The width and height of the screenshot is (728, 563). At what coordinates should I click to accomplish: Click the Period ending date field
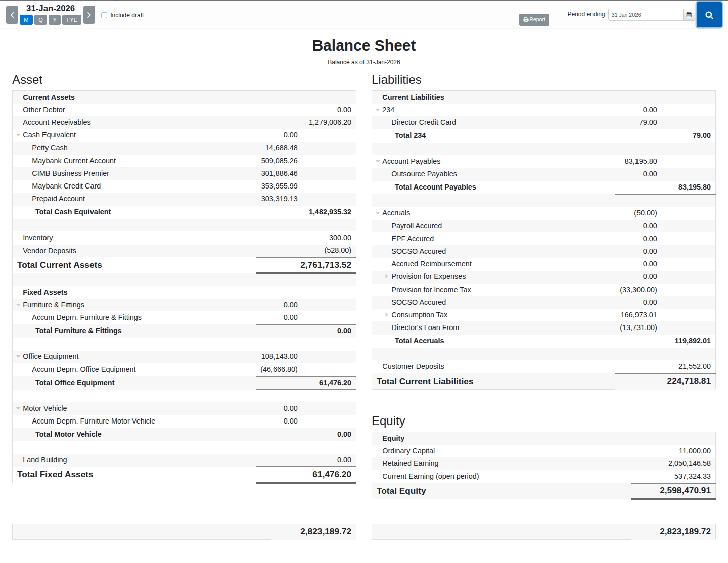pyautogui.click(x=646, y=15)
